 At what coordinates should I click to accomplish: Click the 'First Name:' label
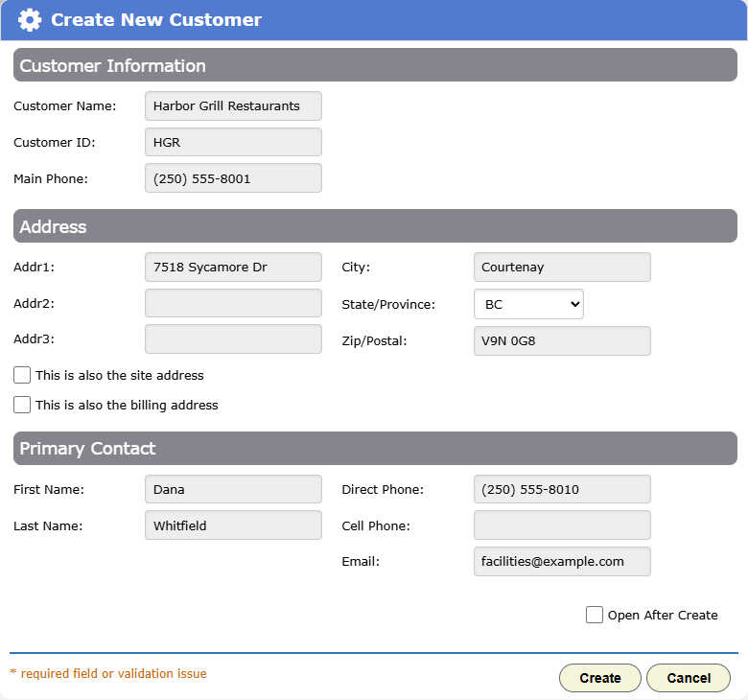tap(49, 490)
